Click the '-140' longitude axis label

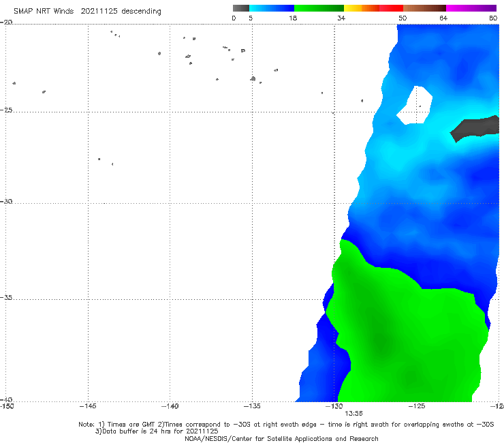point(170,406)
